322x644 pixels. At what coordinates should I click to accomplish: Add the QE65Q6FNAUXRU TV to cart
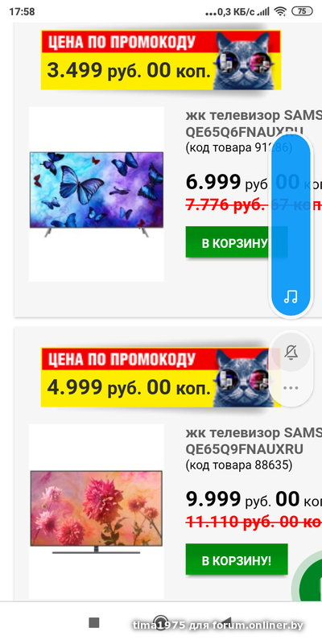tap(237, 242)
